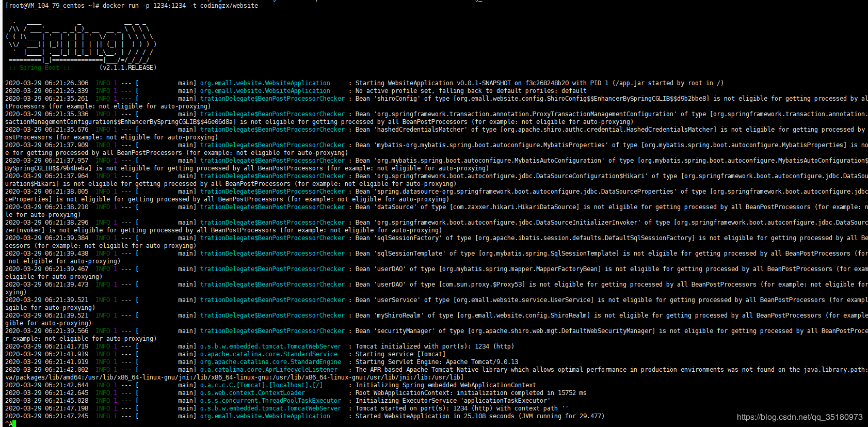Click 'No active profile set' log message
Viewport: 868px width, 427px height.
471,91
